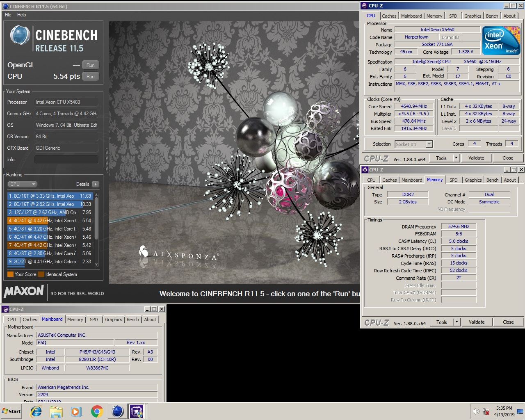The height and width of the screenshot is (420, 525).
Task: Click the Info input field in Cinebench
Action: pyautogui.click(x=66, y=160)
